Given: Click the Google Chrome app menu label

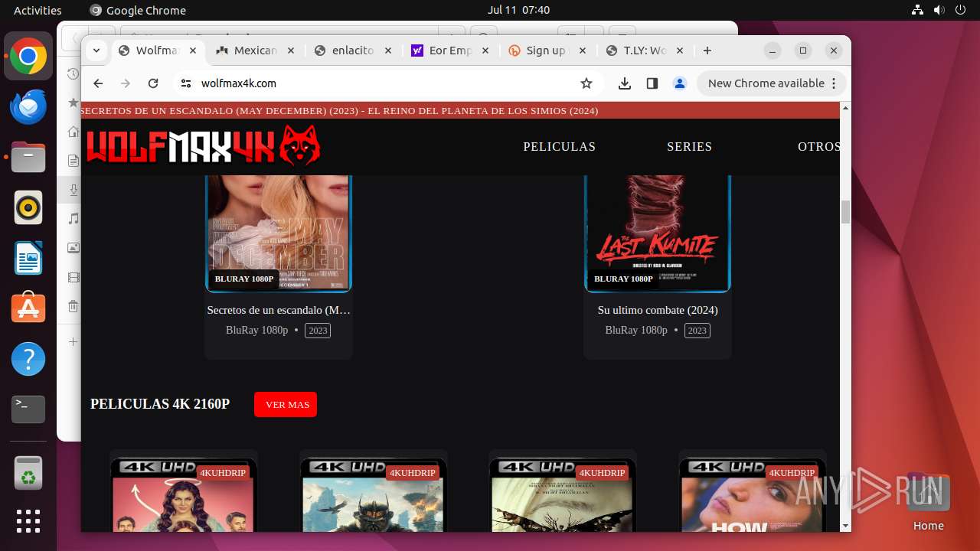Looking at the screenshot, I should pos(138,10).
